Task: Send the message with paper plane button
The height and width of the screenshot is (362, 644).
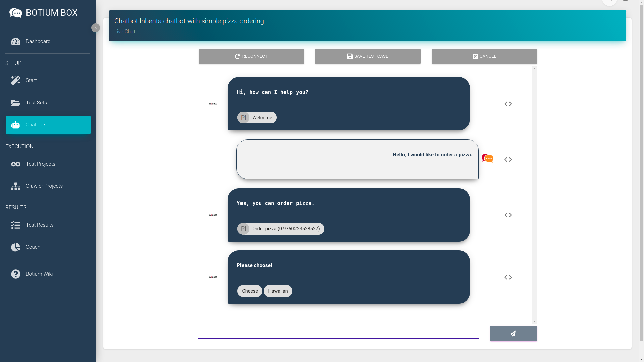Action: point(514,334)
